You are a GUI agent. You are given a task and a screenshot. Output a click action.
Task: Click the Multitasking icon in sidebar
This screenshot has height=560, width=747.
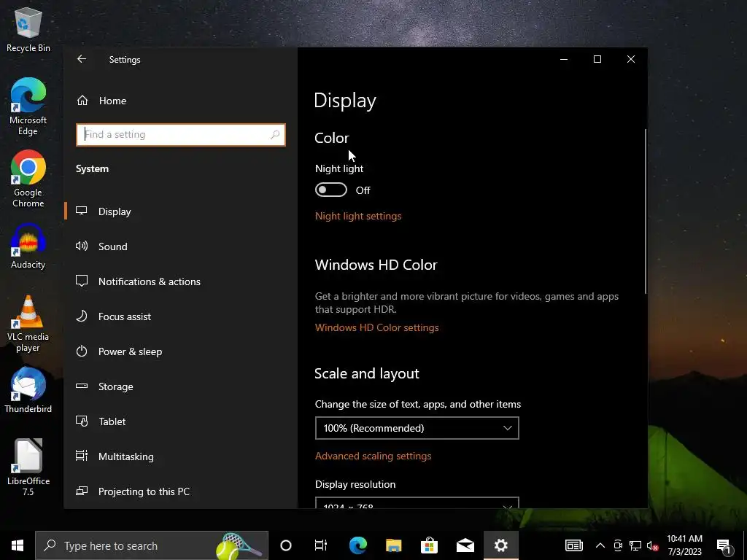pyautogui.click(x=82, y=456)
